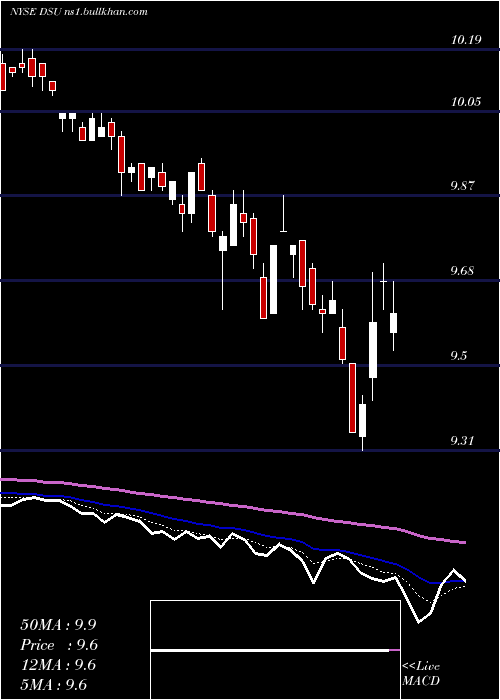Click the 12MA : 9.6 readout
This screenshot has height=700, width=500.
(58, 665)
